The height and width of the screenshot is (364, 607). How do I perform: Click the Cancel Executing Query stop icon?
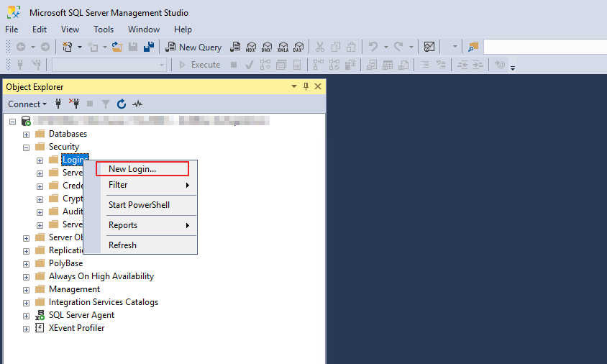point(234,65)
